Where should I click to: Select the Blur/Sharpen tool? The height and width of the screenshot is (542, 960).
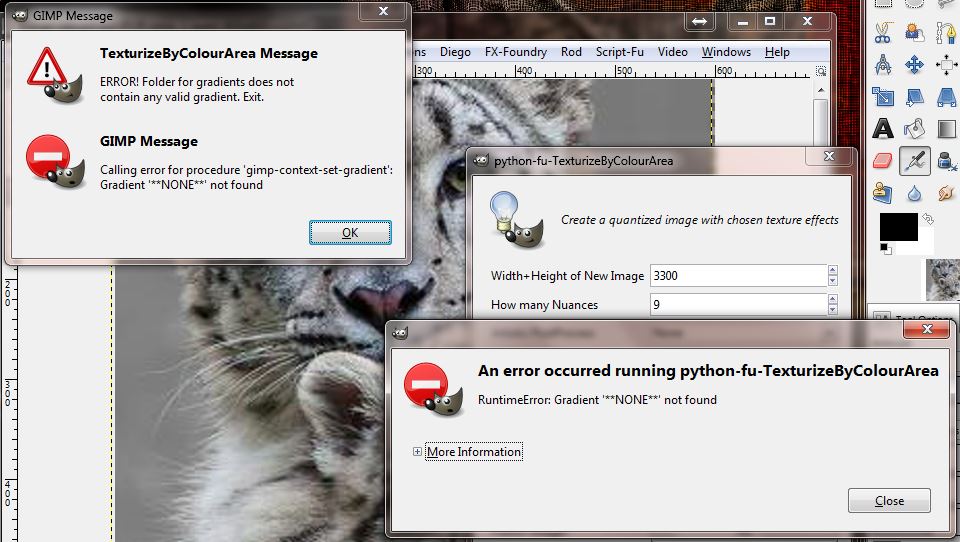pyautogui.click(x=914, y=194)
